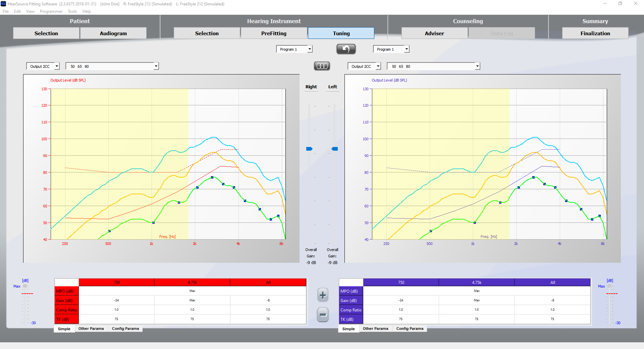Open the Help menu
The height and width of the screenshot is (349, 644).
(87, 11)
